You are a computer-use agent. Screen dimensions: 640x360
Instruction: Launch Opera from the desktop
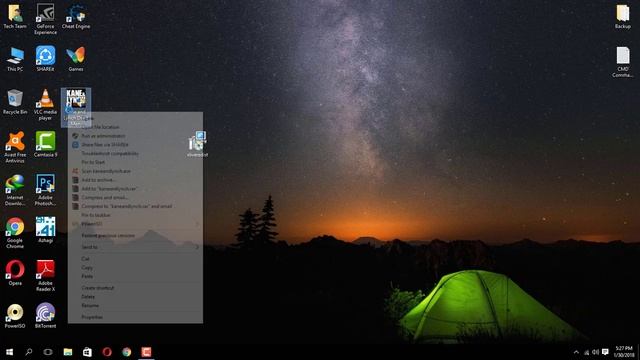click(x=15, y=273)
